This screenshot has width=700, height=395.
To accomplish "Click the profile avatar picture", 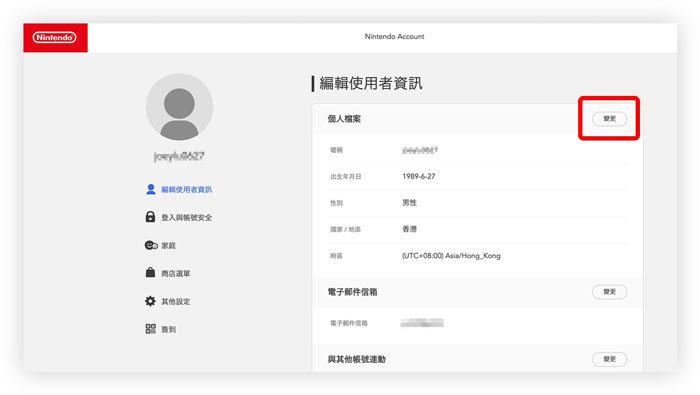I will [x=179, y=107].
